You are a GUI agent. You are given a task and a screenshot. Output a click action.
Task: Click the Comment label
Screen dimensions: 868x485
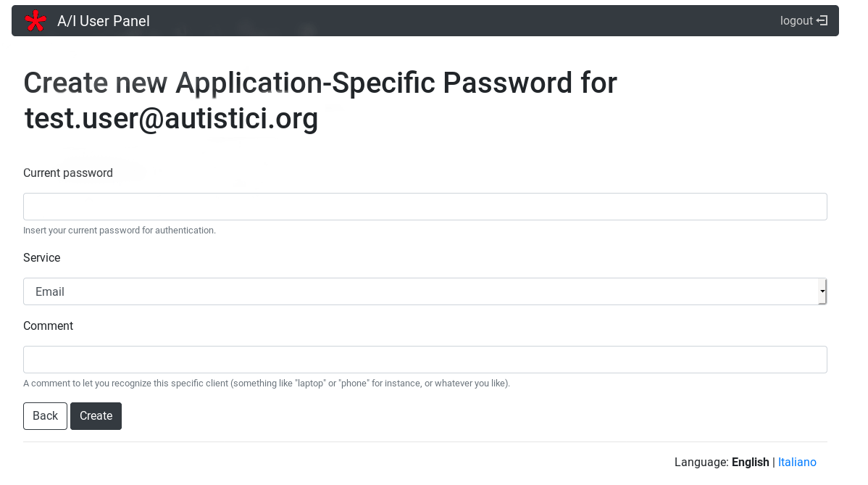(49, 326)
